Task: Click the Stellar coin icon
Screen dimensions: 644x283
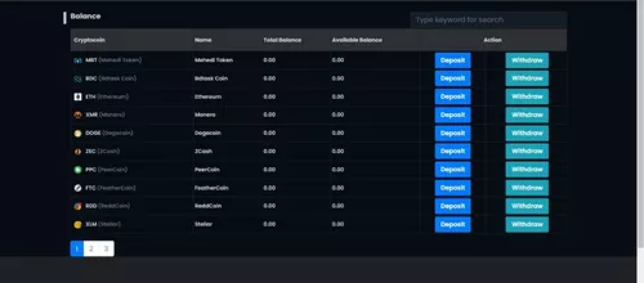Action: (78, 224)
